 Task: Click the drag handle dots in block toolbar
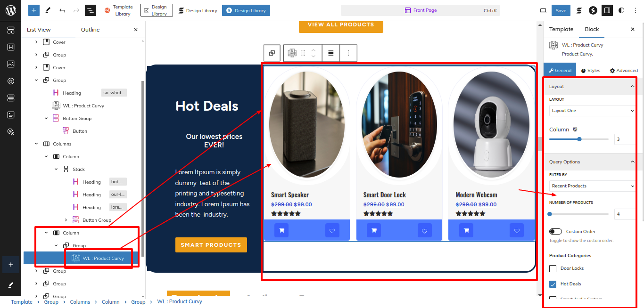[303, 53]
